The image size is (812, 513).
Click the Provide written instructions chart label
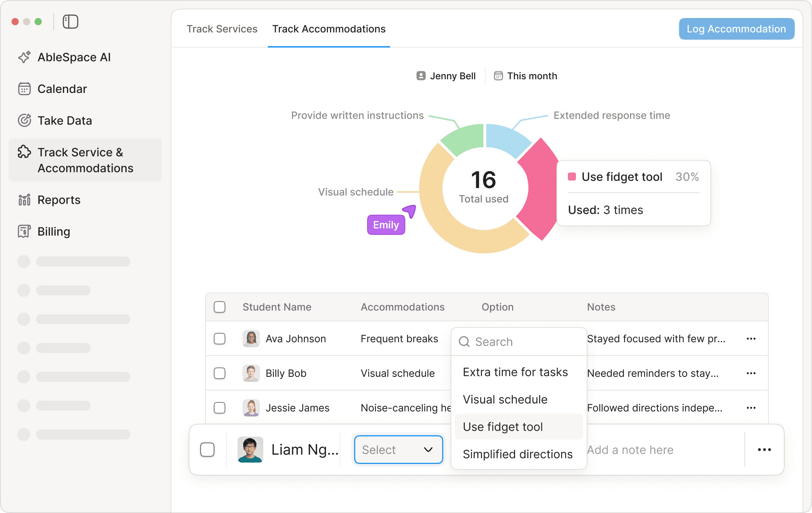point(357,115)
